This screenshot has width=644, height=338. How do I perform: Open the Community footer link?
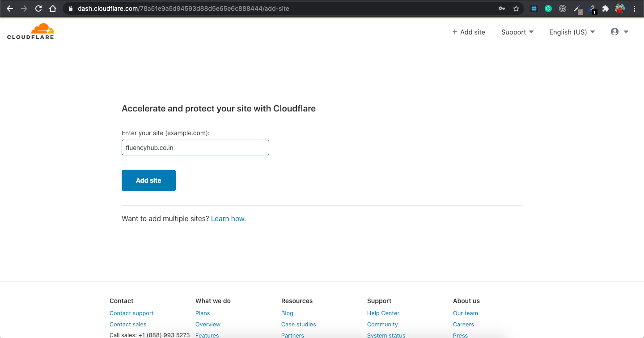point(382,325)
